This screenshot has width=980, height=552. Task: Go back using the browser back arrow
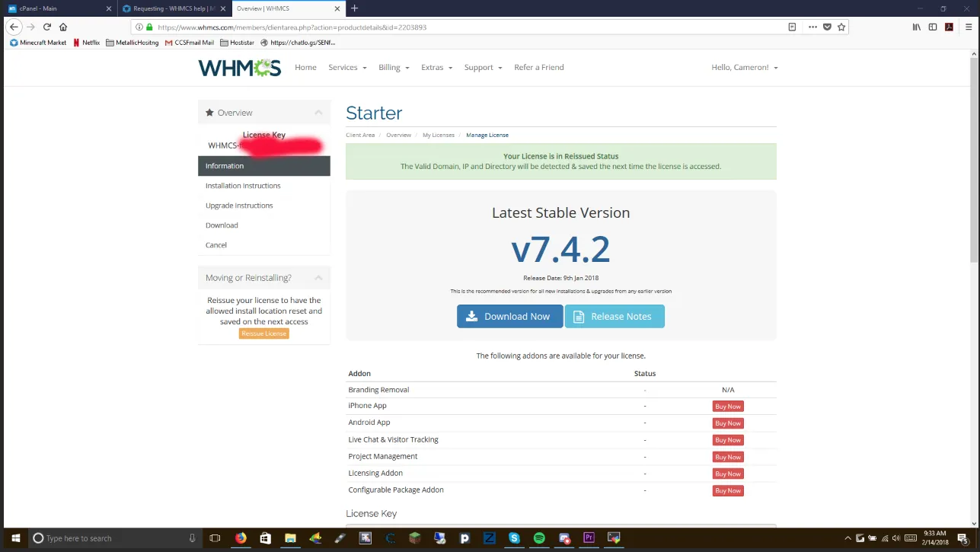pyautogui.click(x=14, y=27)
